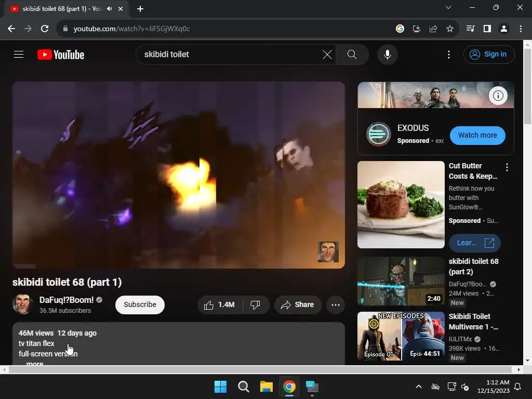Click skibidi toilet 68 (part 2) title
The width and height of the screenshot is (532, 399).
pyautogui.click(x=473, y=267)
